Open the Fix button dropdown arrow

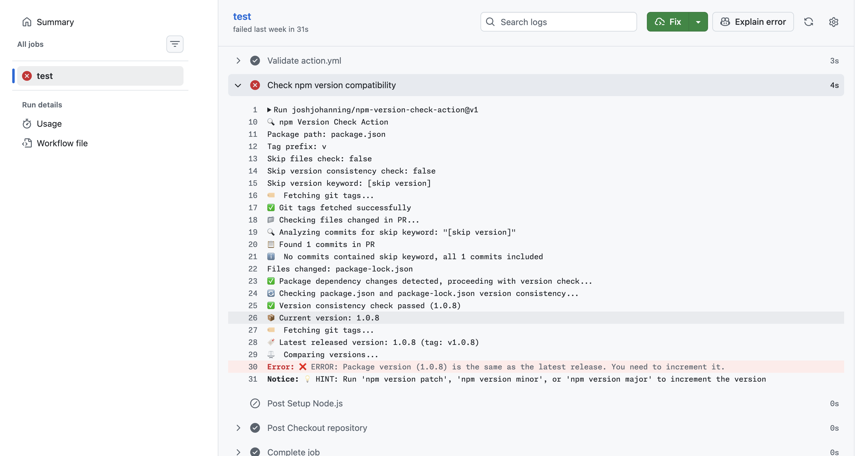tap(698, 22)
